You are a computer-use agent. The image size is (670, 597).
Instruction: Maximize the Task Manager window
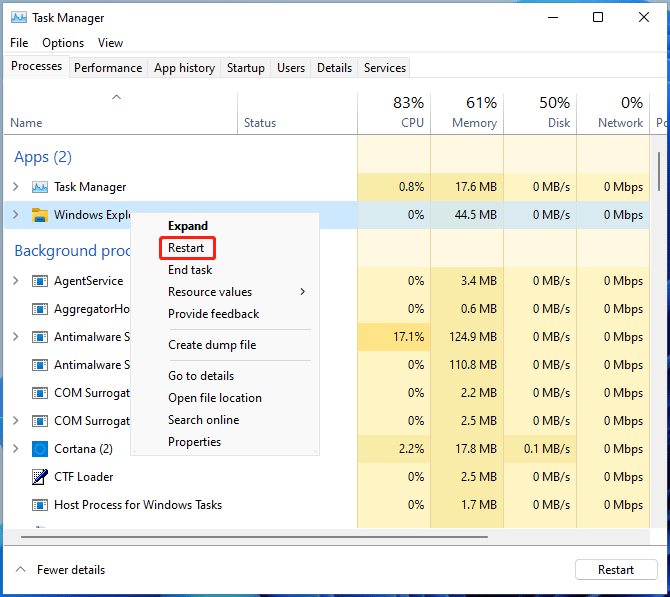click(598, 17)
